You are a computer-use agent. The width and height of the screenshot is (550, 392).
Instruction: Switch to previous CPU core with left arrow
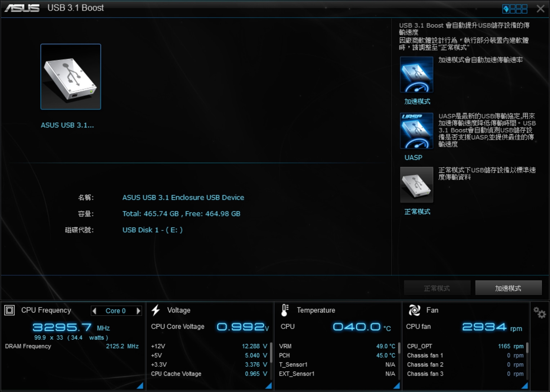(94, 311)
